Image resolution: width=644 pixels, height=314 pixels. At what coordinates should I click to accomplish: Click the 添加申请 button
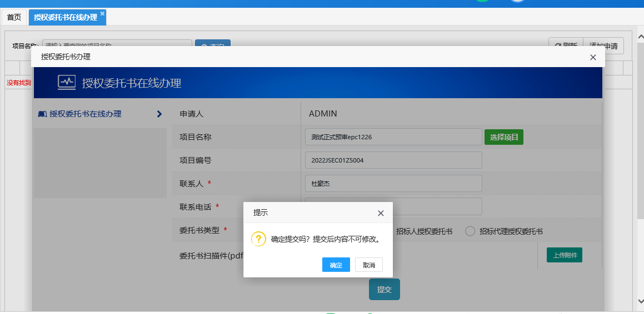click(603, 46)
